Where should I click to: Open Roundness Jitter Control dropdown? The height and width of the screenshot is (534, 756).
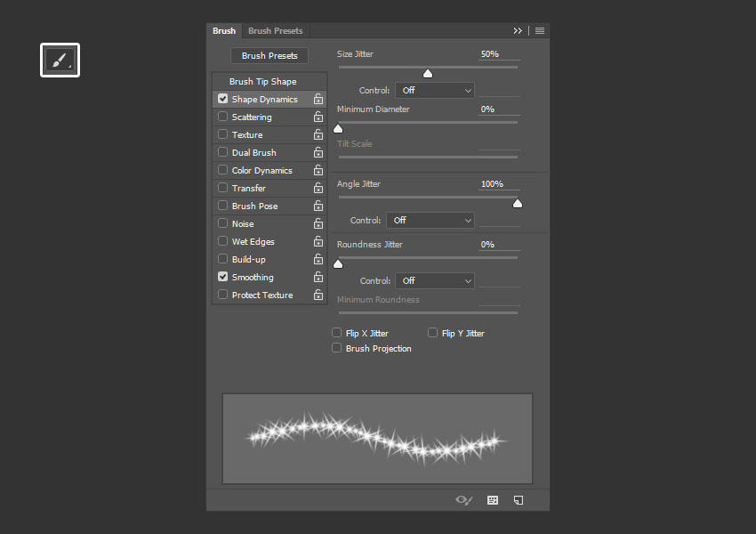pos(434,281)
